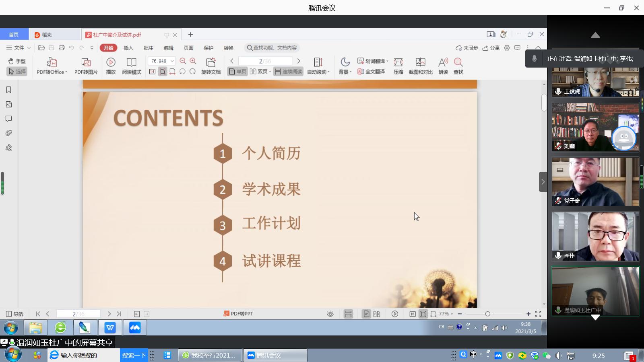The image size is (644, 362).
Task: Click the PDF转Office conversion icon
Action: coord(52,62)
